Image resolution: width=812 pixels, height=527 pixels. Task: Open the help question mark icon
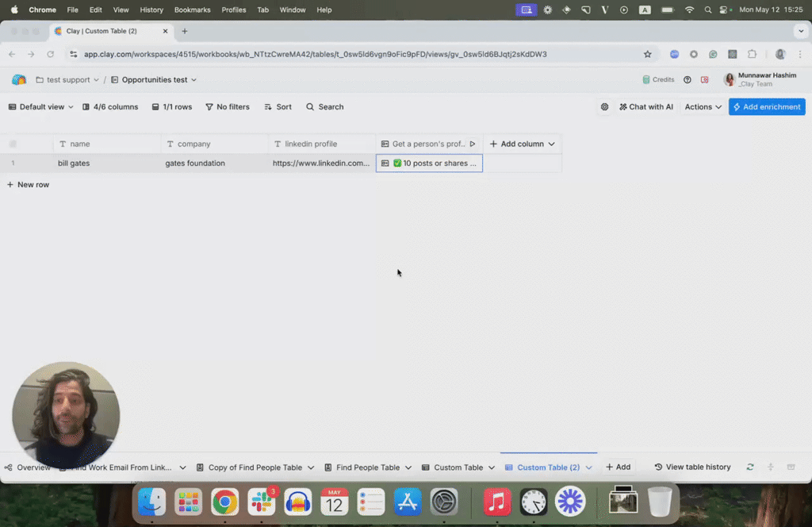[x=688, y=79]
